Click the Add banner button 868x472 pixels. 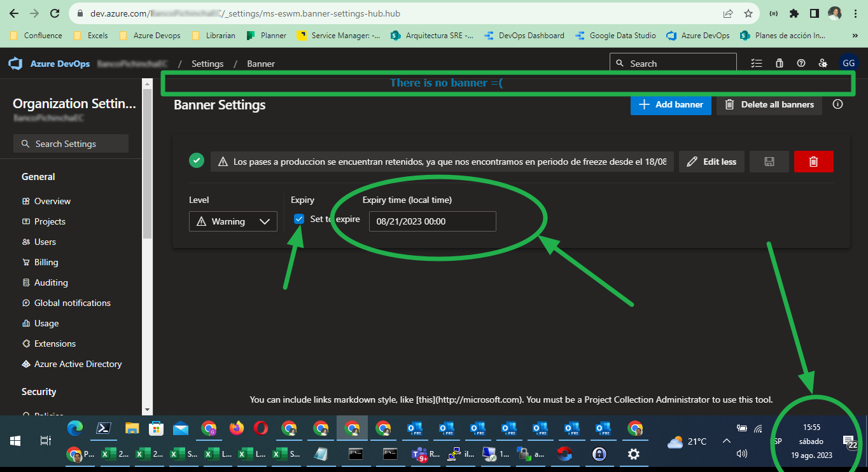coord(671,104)
